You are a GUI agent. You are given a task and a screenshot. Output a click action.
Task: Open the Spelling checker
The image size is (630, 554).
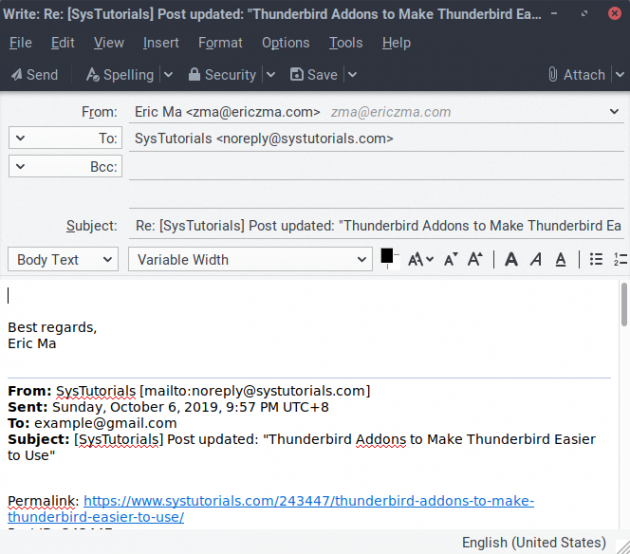[x=120, y=75]
